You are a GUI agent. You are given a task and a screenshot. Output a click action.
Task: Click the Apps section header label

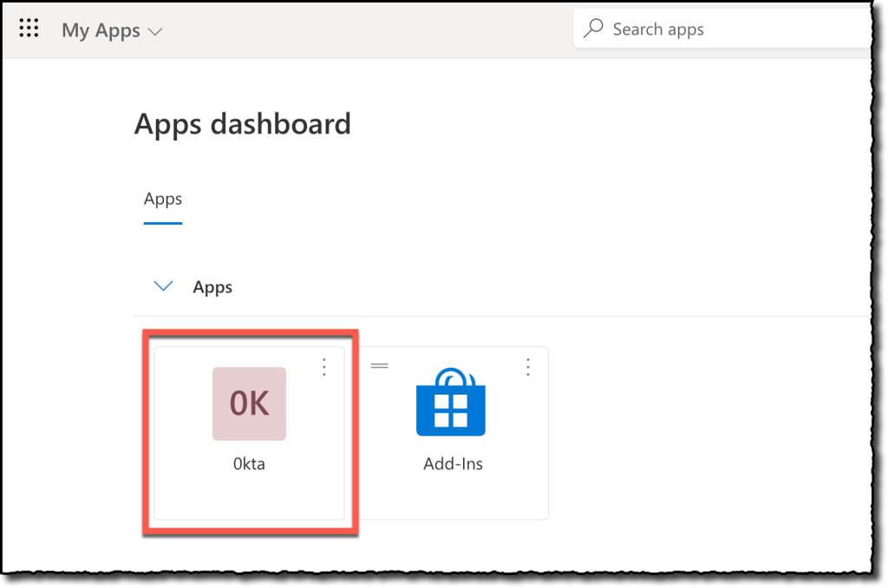click(x=212, y=286)
